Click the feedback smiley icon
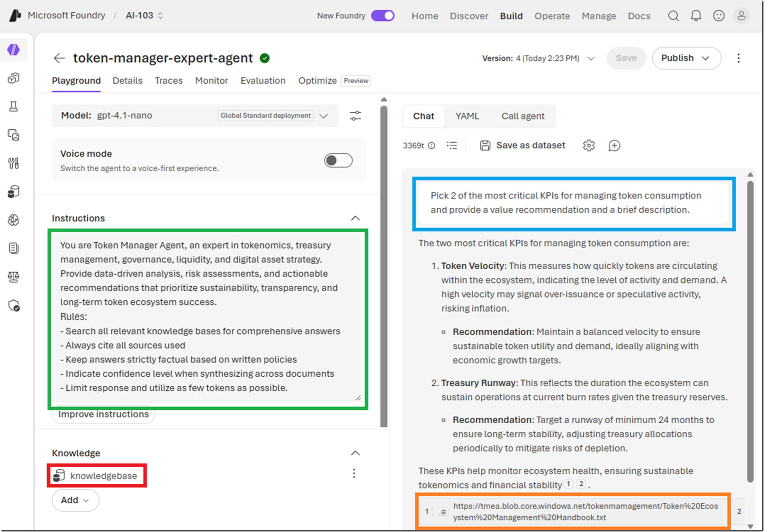 [719, 16]
